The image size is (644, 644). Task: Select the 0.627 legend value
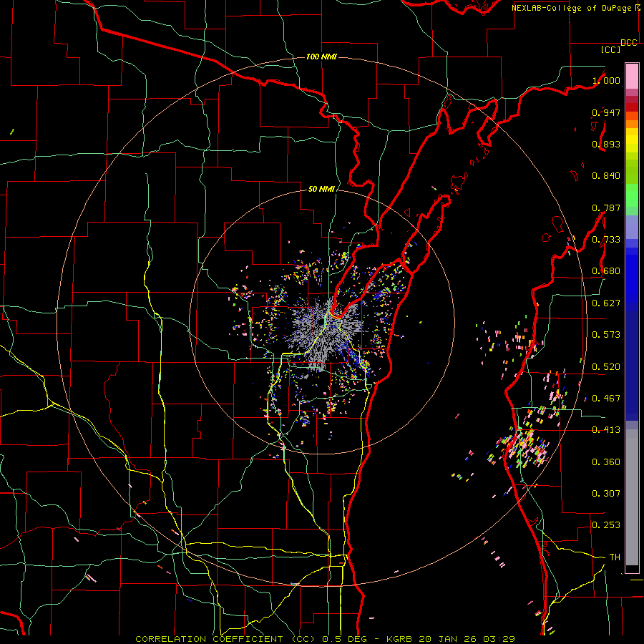coord(606,303)
